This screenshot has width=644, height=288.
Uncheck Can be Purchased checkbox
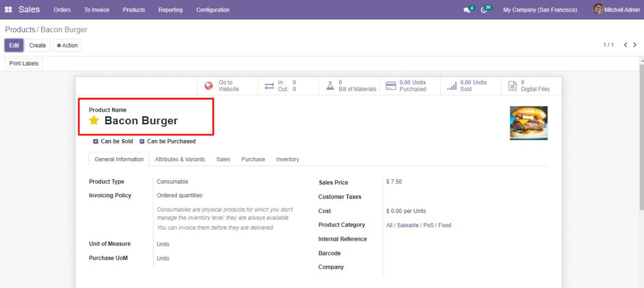pyautogui.click(x=142, y=141)
